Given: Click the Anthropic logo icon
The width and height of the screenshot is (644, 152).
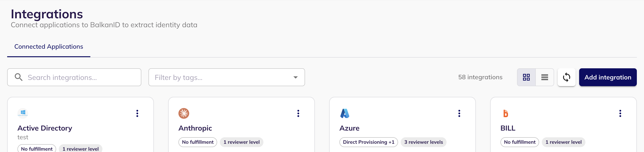Looking at the screenshot, I should [184, 113].
